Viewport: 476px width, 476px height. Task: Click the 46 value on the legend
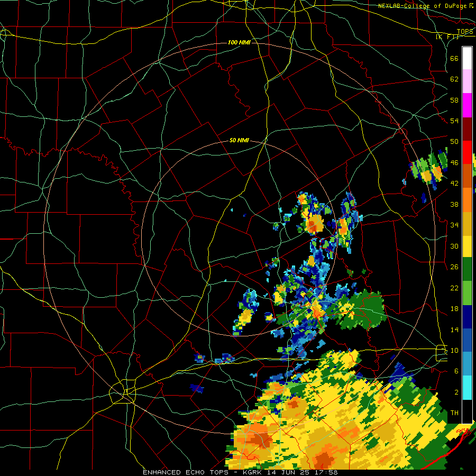click(454, 163)
